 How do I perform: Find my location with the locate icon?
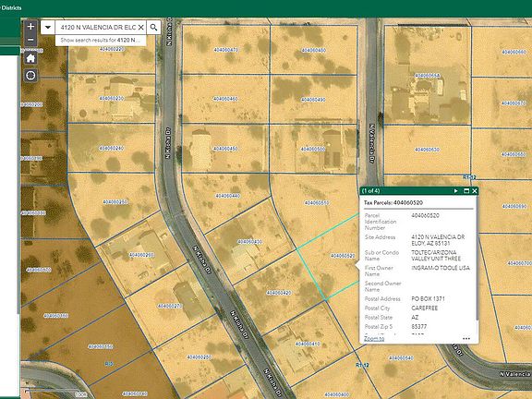coord(30,76)
